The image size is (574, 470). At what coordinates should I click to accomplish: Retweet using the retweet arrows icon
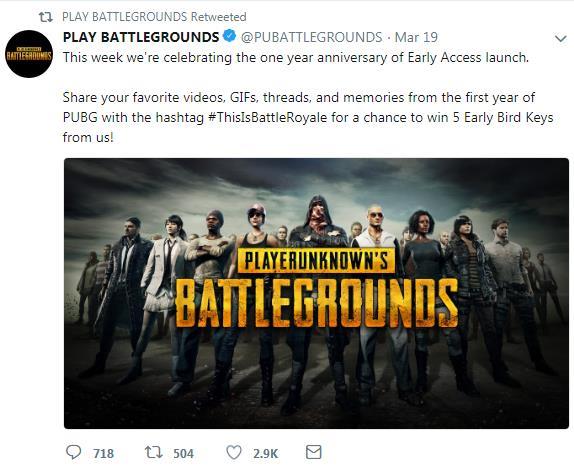coord(154,452)
